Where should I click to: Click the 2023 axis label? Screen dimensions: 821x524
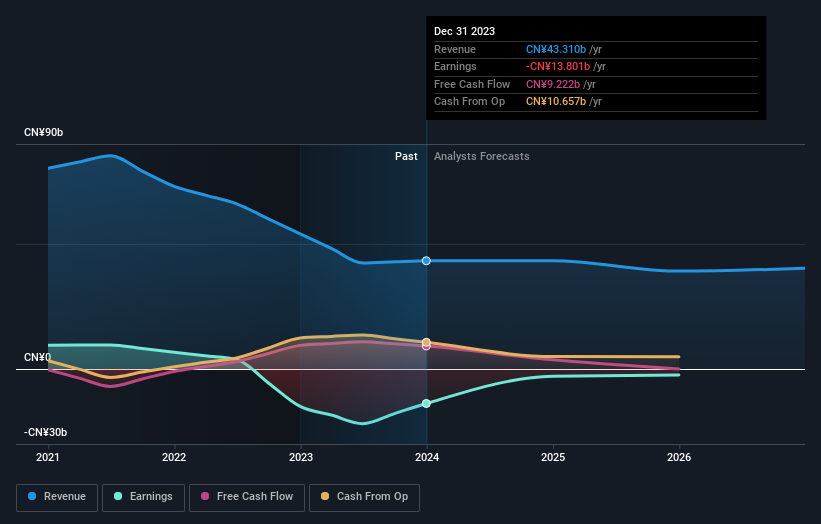coord(301,457)
